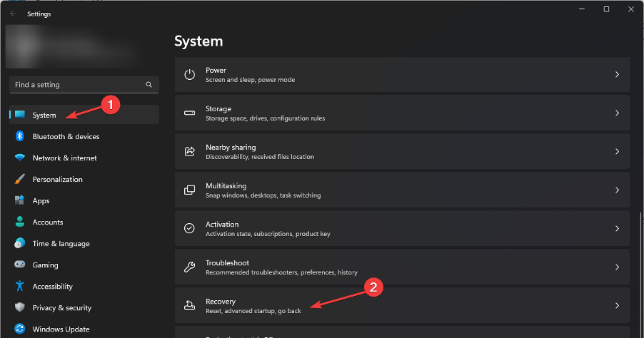
Task: Click the Privacy & security shield icon
Action: [x=20, y=307]
